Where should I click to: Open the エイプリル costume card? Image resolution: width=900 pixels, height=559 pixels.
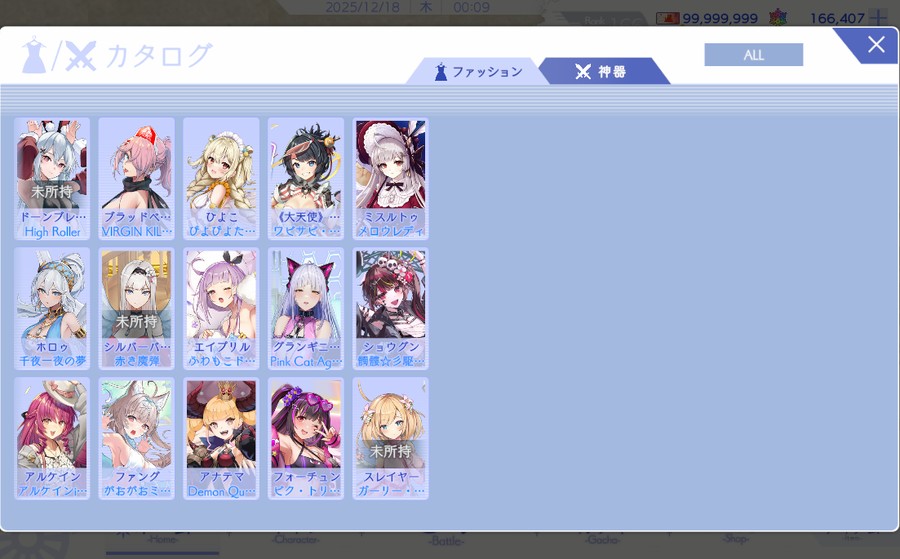tap(221, 309)
